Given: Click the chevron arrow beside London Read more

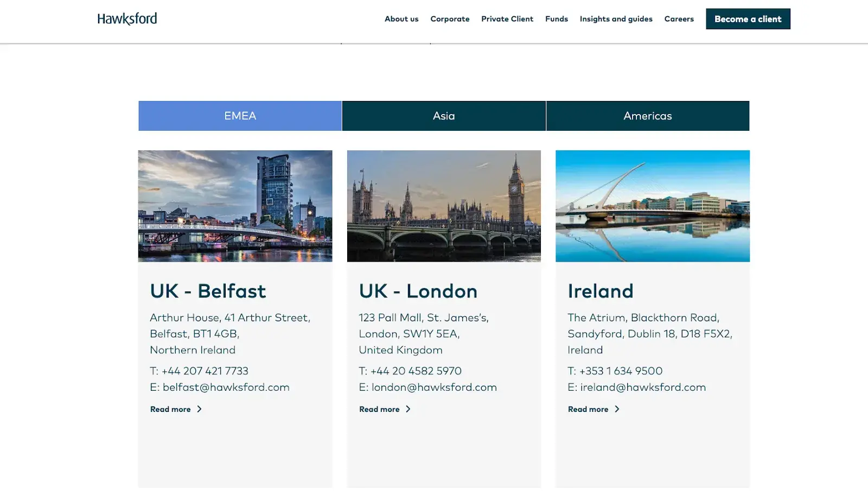Looking at the screenshot, I should point(408,409).
